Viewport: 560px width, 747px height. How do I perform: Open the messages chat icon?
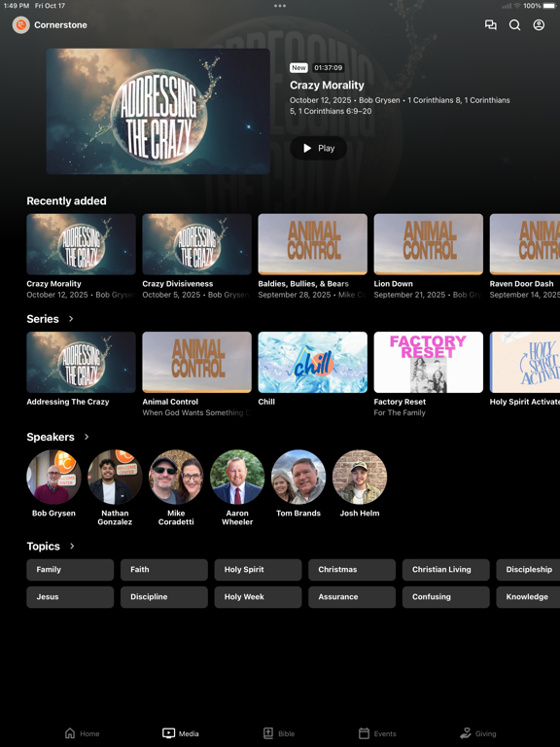[x=490, y=24]
